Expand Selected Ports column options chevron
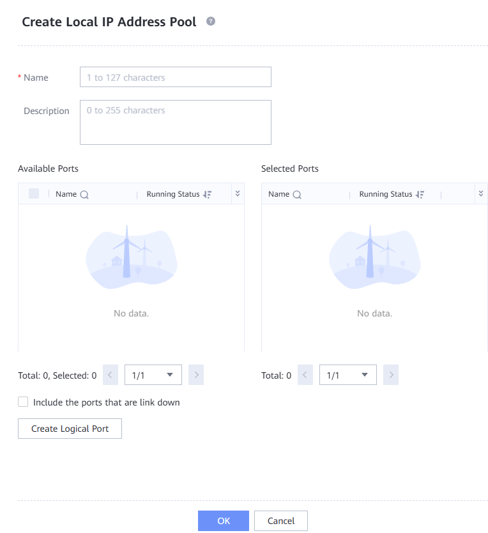Viewport: 488px width, 533px height. [481, 193]
